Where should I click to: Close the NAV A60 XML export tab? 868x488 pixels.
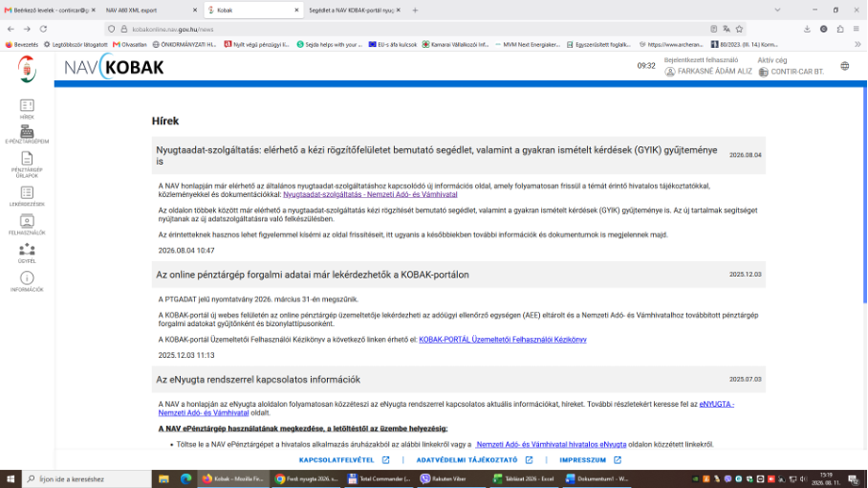tap(195, 10)
